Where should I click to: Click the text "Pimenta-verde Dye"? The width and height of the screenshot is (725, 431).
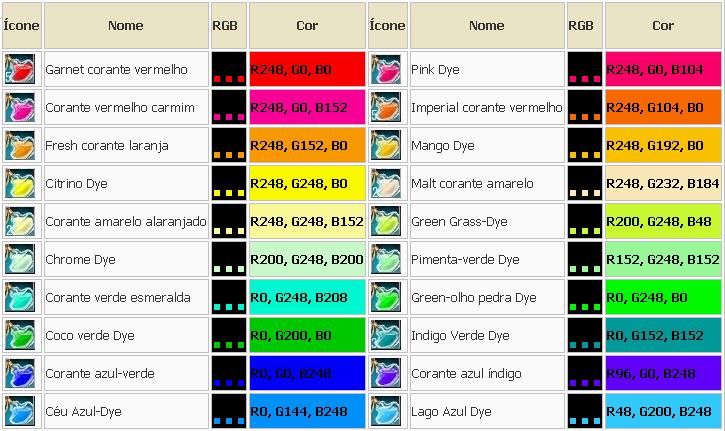pos(465,259)
